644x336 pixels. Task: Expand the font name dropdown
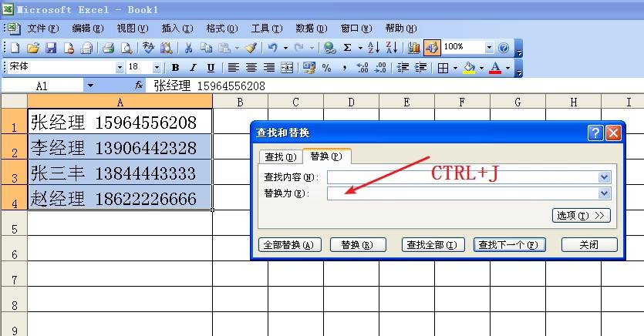120,67
